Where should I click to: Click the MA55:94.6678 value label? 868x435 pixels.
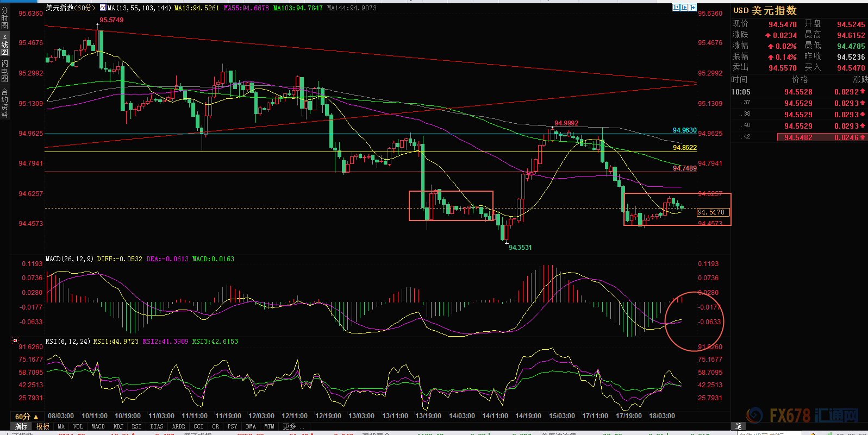click(246, 8)
